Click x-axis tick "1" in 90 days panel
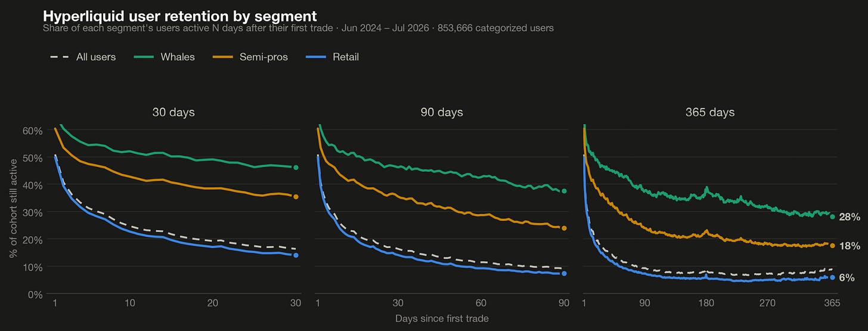Viewport: 868px width, 331px height. pos(318,304)
